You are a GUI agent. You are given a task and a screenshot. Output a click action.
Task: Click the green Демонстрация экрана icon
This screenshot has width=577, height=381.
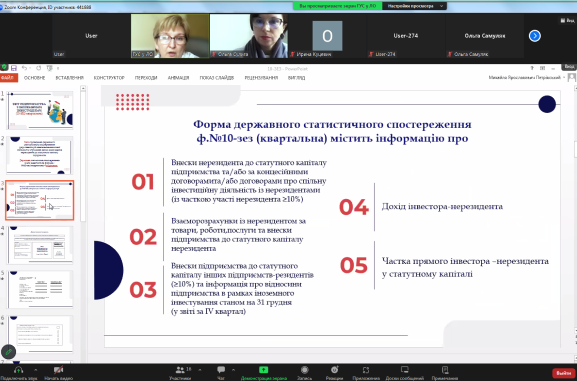point(263,370)
